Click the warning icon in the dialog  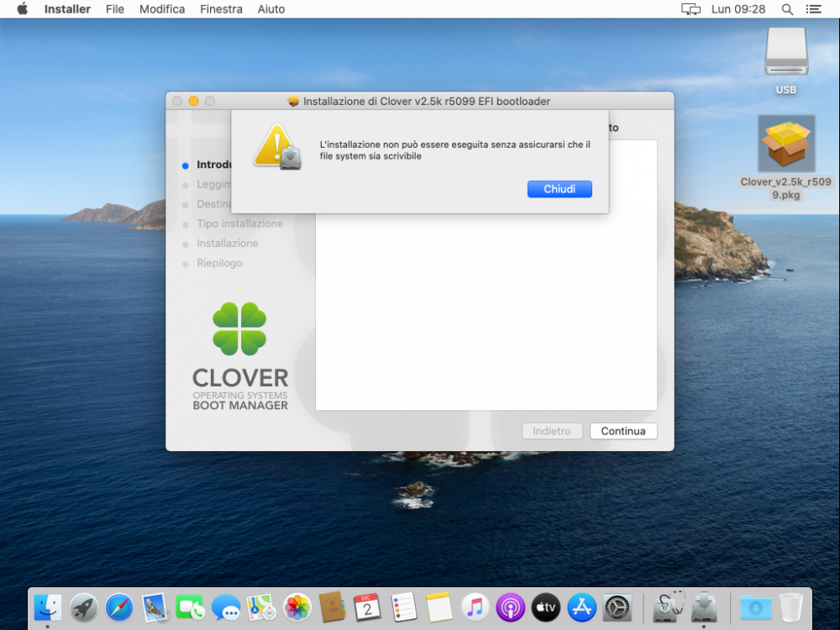(277, 146)
